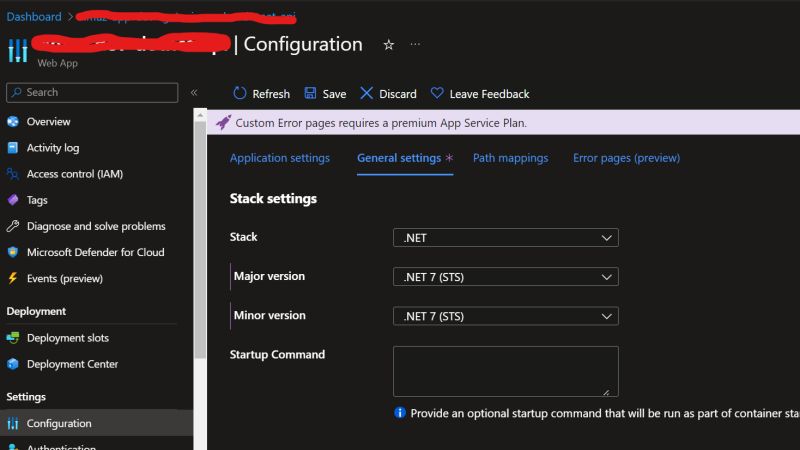The width and height of the screenshot is (800, 450).
Task: Click the Startup Command resize grip
Action: click(x=606, y=392)
